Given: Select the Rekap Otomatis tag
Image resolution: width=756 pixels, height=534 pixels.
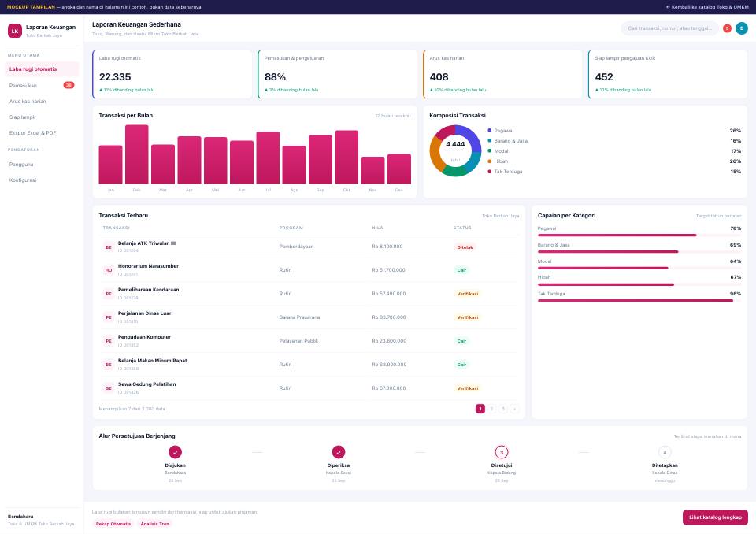Looking at the screenshot, I should [x=113, y=524].
